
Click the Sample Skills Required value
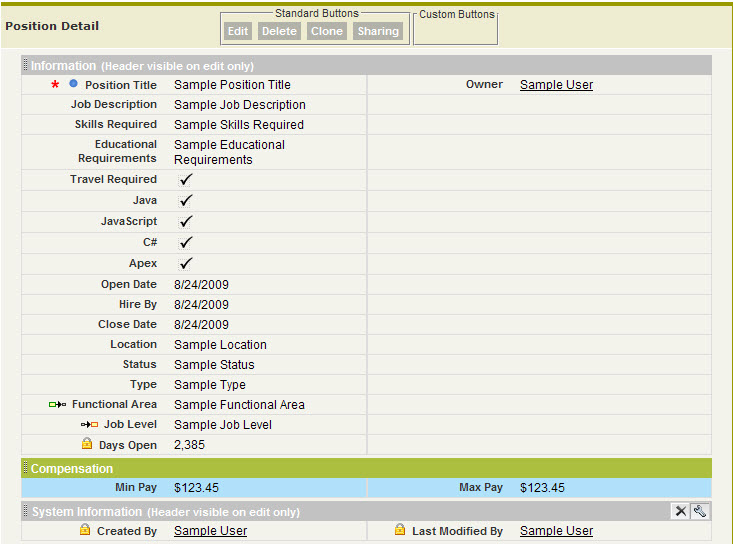pos(239,125)
